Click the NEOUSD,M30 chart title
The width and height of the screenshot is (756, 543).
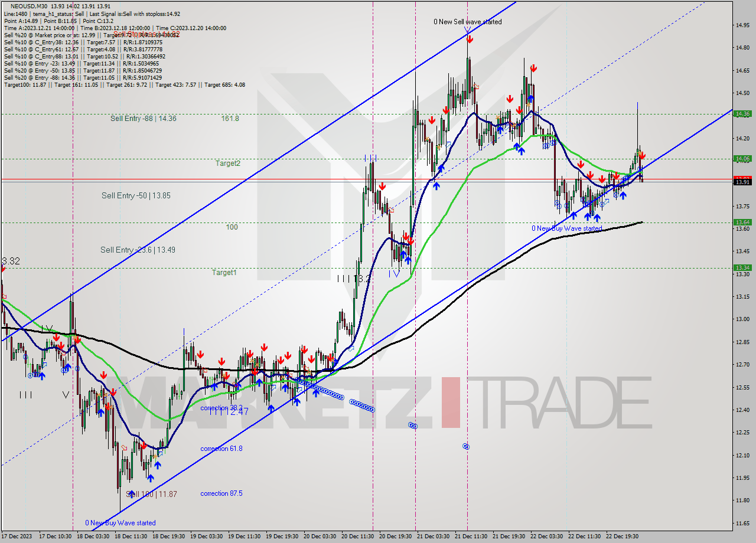(x=29, y=6)
